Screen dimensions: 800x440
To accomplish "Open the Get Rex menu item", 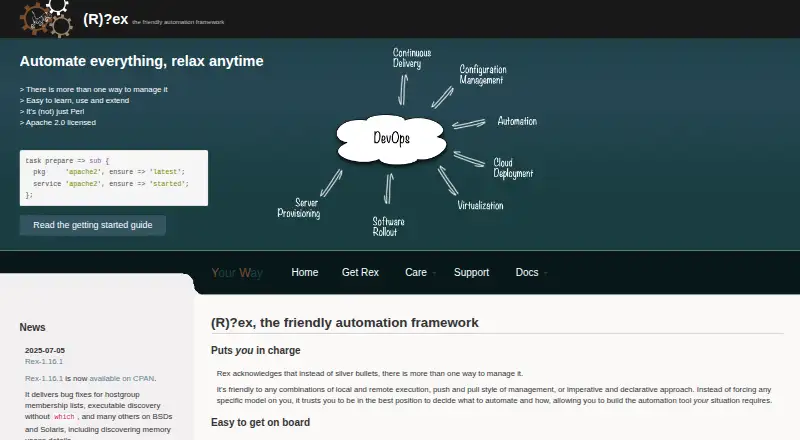I will coord(360,273).
